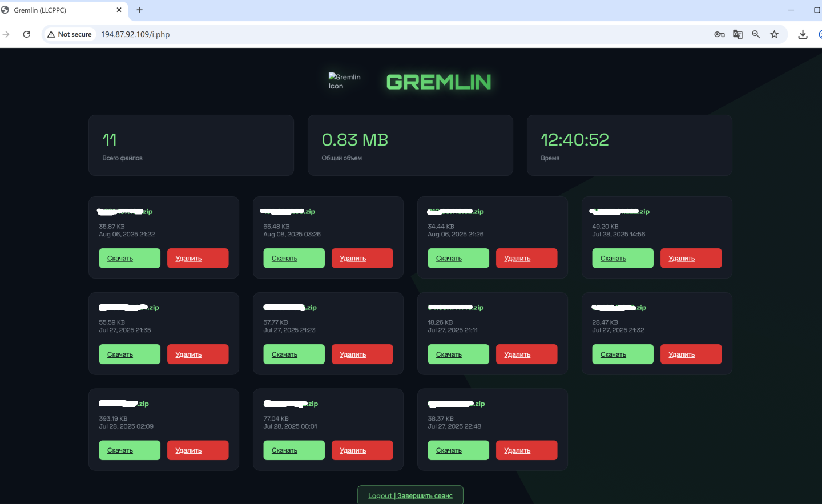Delete the 28.47 KB zip file
Image resolution: width=822 pixels, height=504 pixels.
pyautogui.click(x=691, y=354)
